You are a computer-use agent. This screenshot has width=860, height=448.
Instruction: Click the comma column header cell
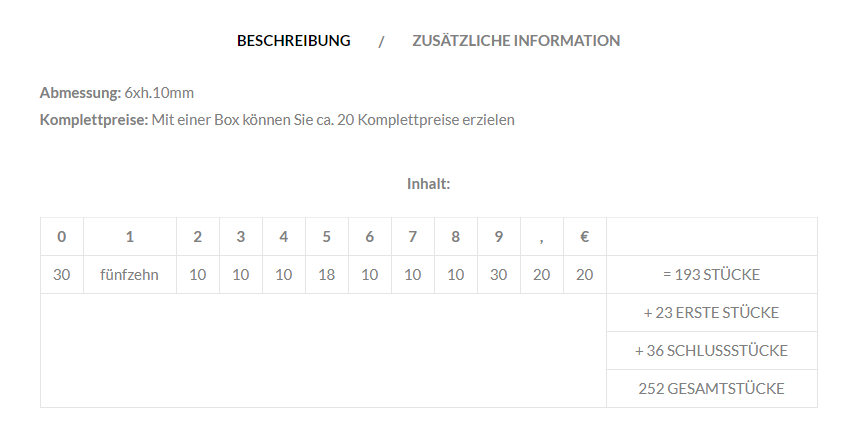pos(541,236)
